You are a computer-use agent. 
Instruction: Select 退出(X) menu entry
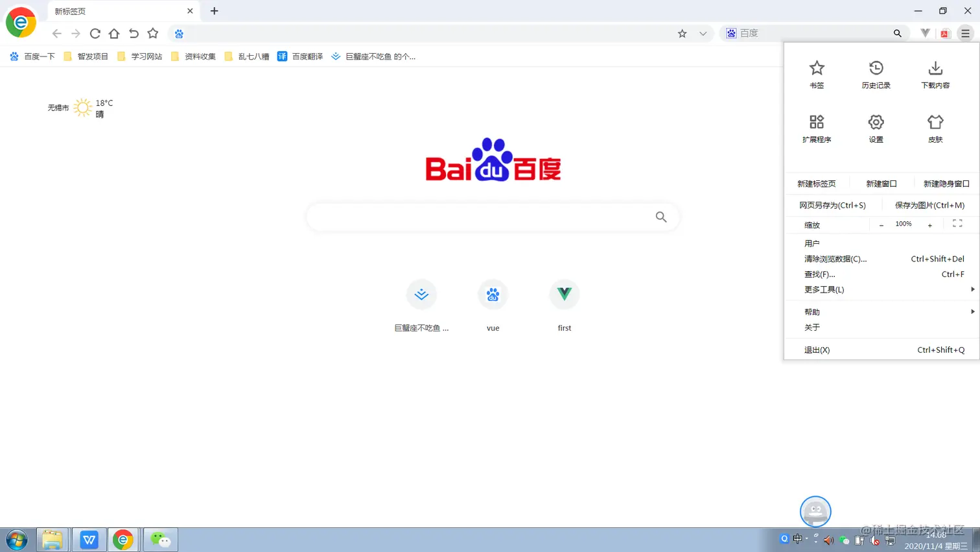coord(881,350)
